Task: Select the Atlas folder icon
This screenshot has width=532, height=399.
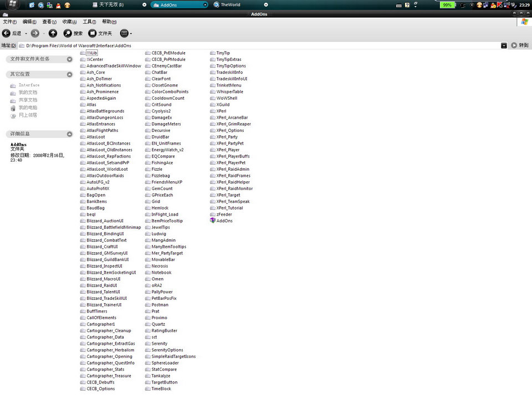Action: tap(83, 105)
